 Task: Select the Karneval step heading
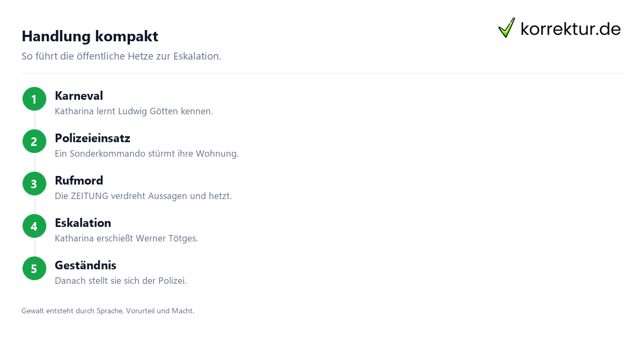79,96
